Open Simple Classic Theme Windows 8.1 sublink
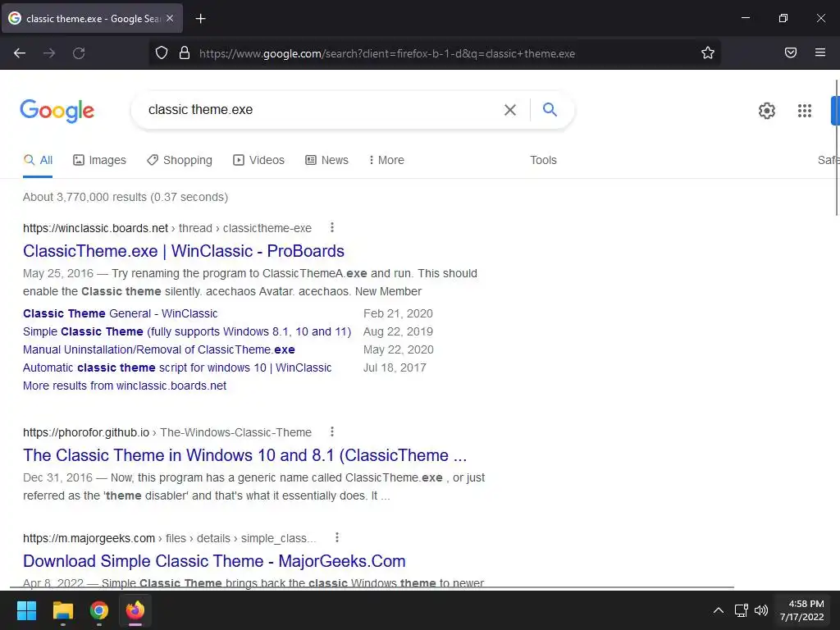The height and width of the screenshot is (630, 840). tap(187, 331)
